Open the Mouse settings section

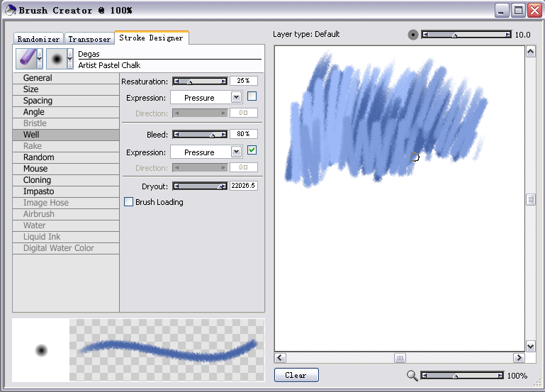(x=66, y=169)
